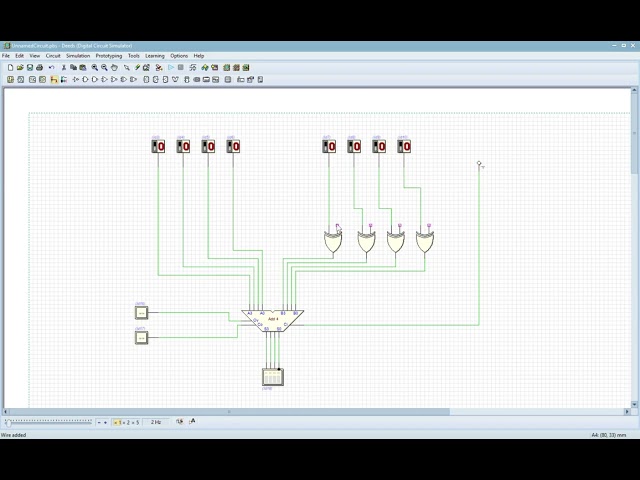Open an existing circuit file
The width and height of the screenshot is (640, 480).
click(x=20, y=67)
